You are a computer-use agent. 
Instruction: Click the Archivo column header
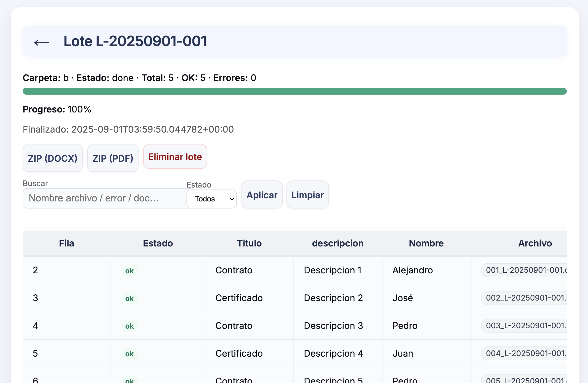point(535,243)
